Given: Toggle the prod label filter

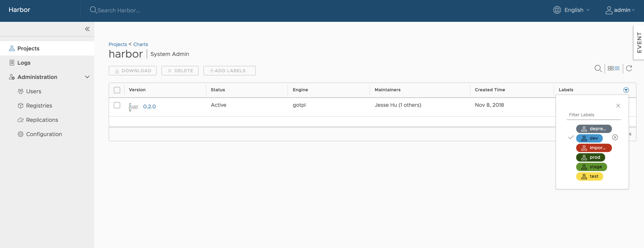Looking at the screenshot, I should click(x=590, y=157).
